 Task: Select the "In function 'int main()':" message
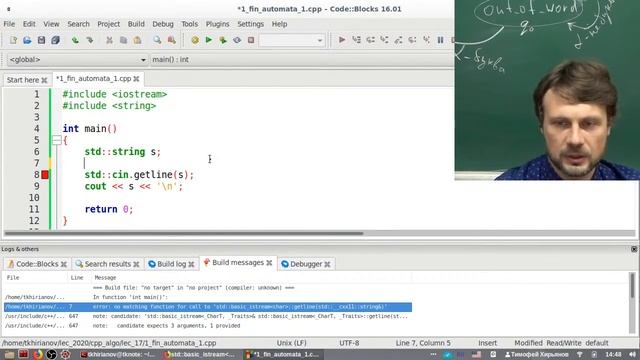(x=130, y=297)
